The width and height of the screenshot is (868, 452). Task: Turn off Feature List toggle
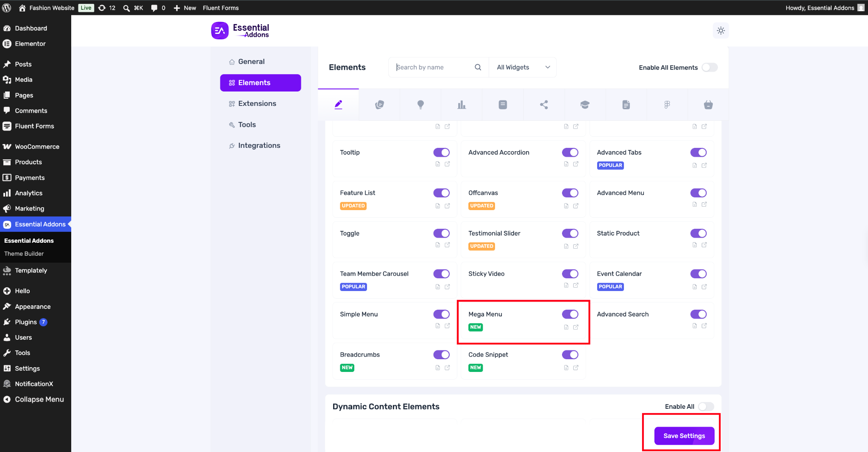[441, 193]
